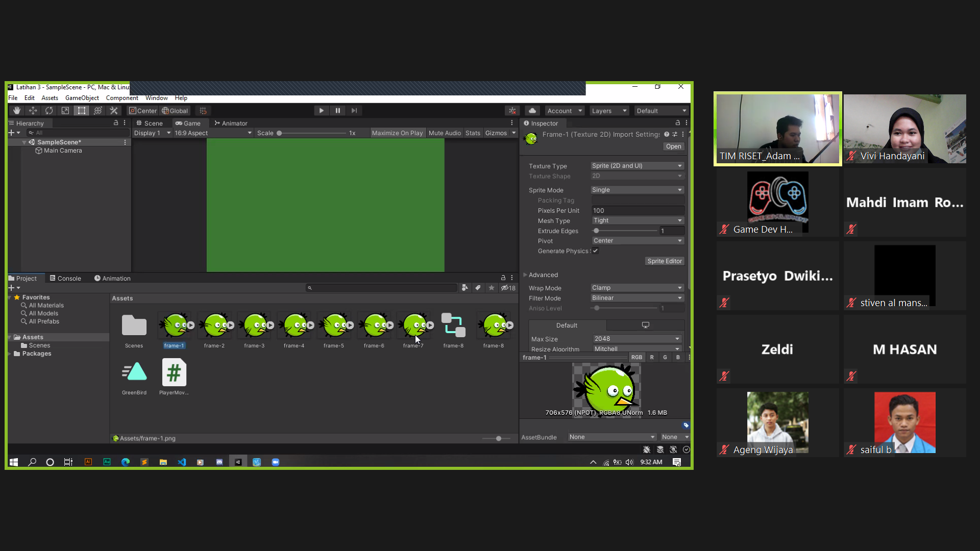Screen dimensions: 980x551
Task: Open the Filter Mode dropdown
Action: [637, 298]
